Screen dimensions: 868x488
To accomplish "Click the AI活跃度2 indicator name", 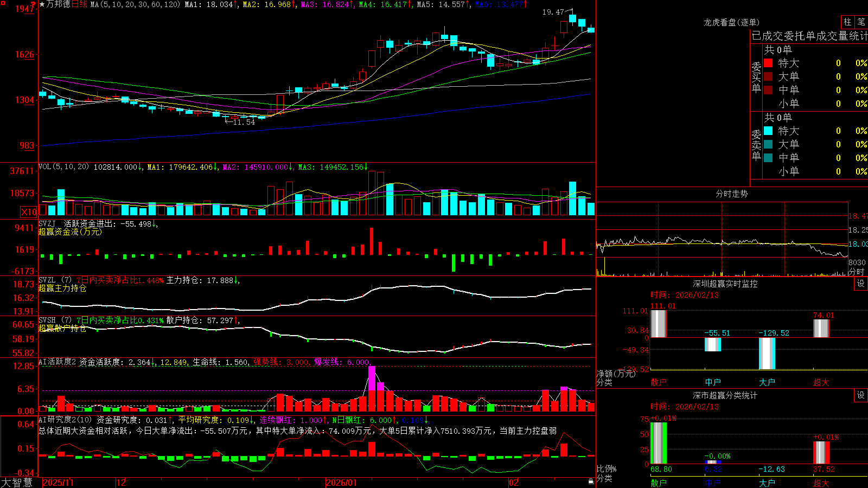I will tap(58, 362).
